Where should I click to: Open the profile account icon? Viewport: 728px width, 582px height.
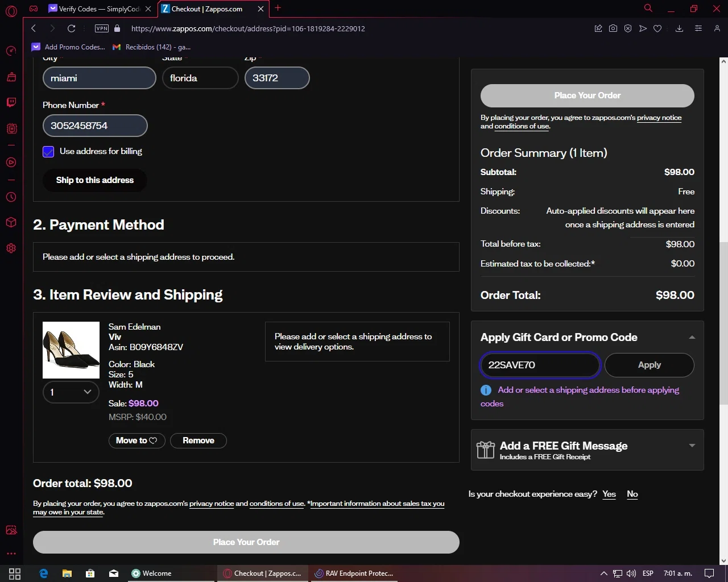[x=717, y=28]
